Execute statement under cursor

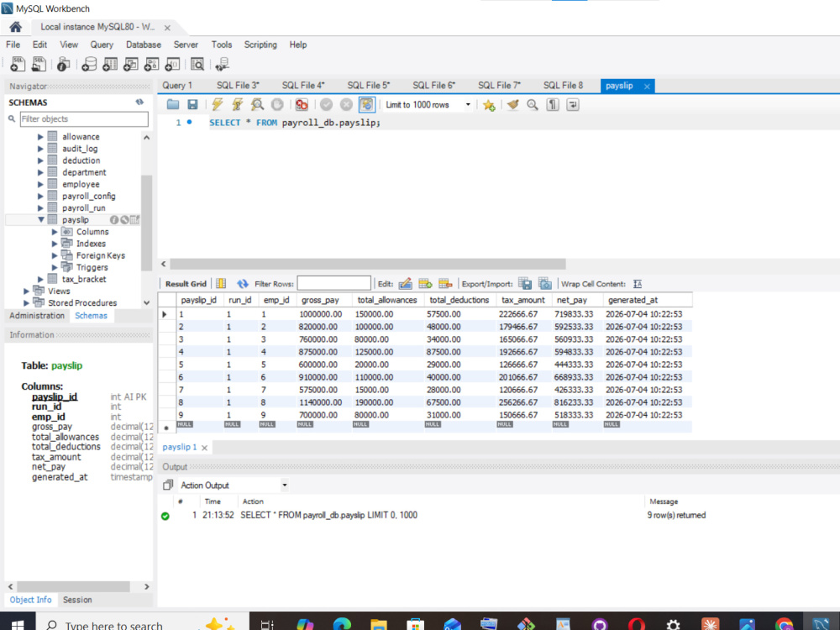237,104
